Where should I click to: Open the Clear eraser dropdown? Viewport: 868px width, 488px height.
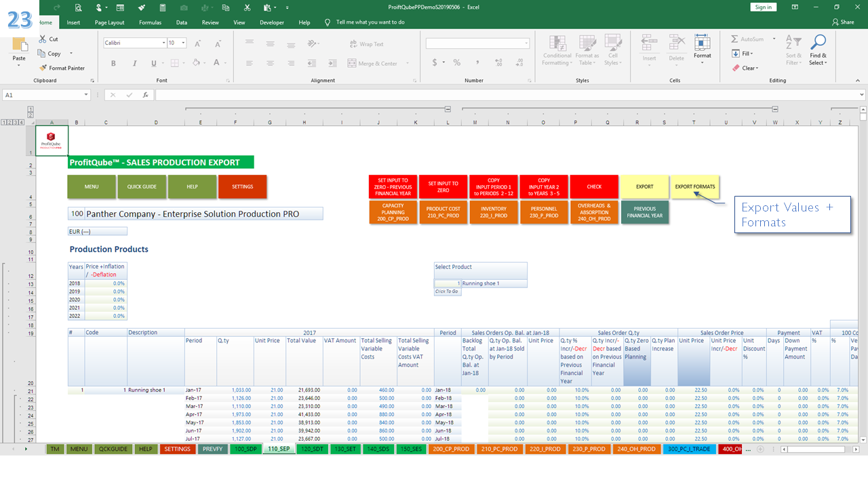click(x=745, y=68)
